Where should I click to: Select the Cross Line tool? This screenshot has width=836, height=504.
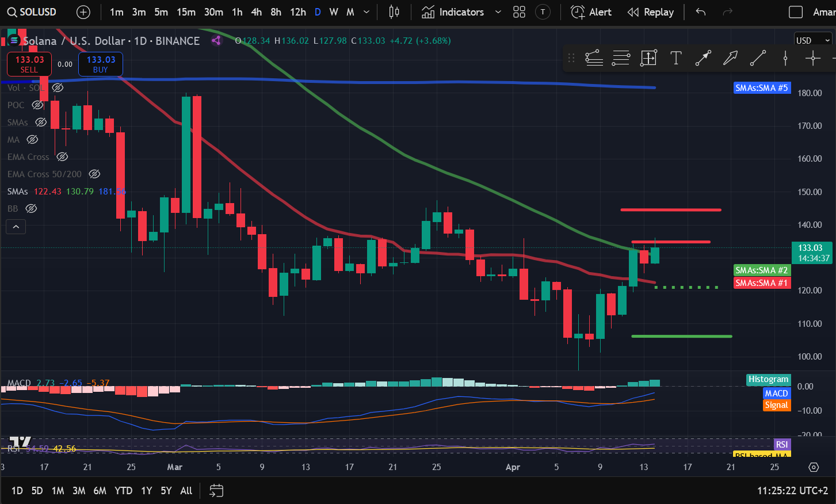point(813,58)
